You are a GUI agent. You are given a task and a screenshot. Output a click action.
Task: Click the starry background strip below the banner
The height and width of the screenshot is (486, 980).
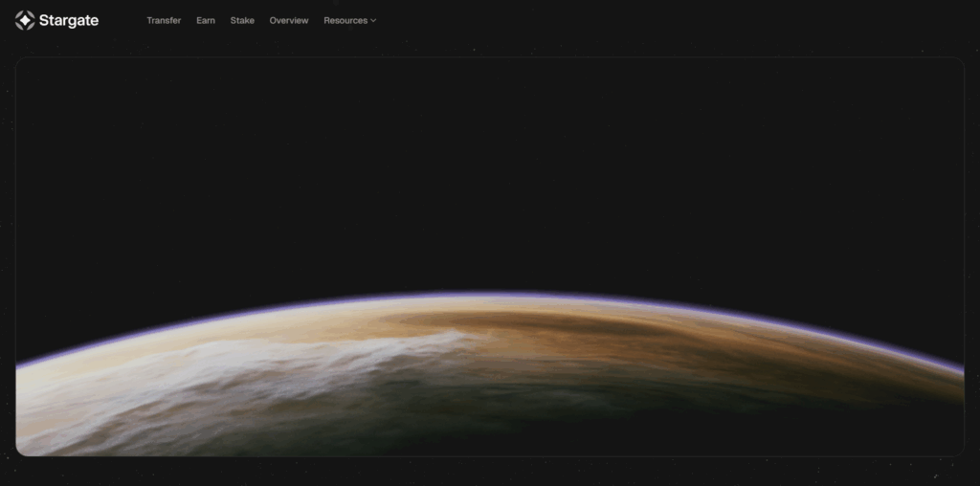pos(490,472)
